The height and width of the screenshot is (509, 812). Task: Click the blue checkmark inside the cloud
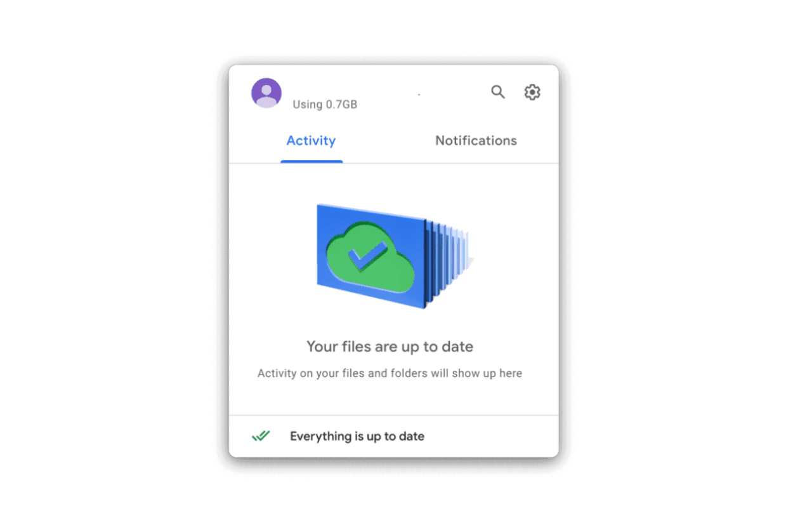(x=366, y=256)
